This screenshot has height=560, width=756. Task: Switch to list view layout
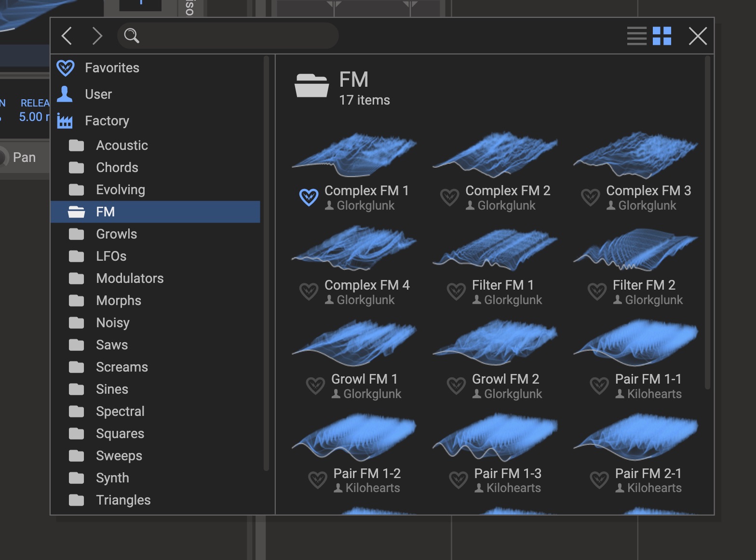click(636, 36)
